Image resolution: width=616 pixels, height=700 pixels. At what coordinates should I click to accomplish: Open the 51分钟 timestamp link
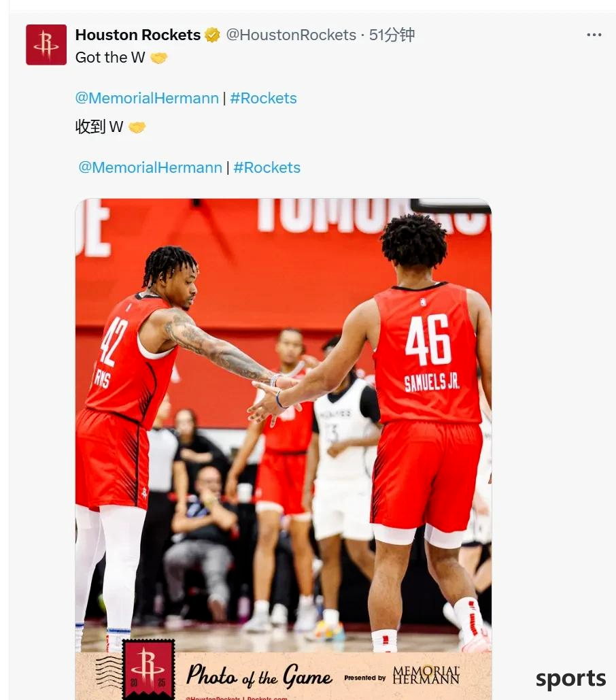392,35
